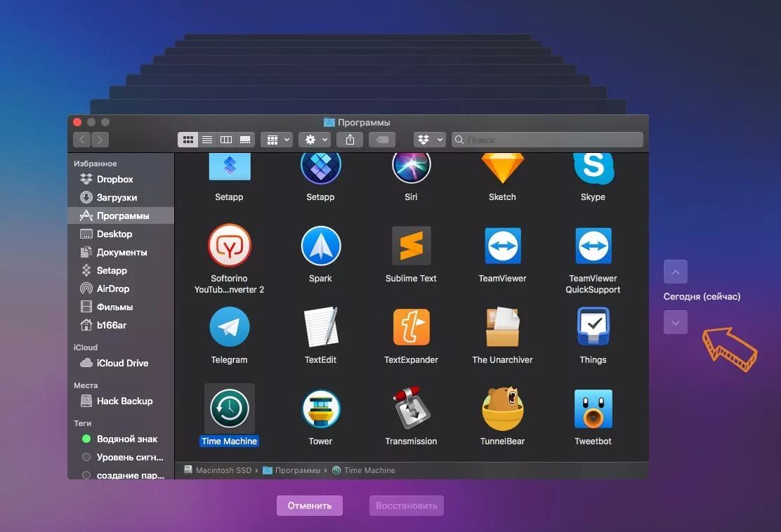
Task: Click Macintosh SSD in the path bar
Action: point(218,470)
